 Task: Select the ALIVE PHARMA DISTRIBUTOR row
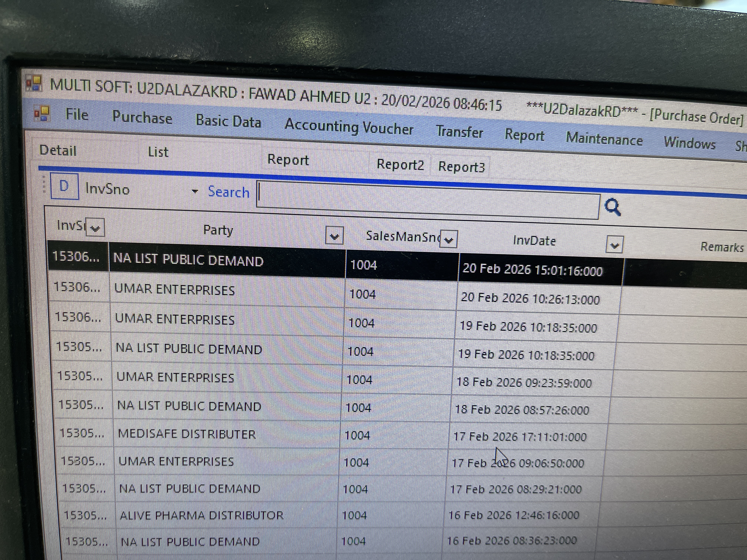(201, 515)
